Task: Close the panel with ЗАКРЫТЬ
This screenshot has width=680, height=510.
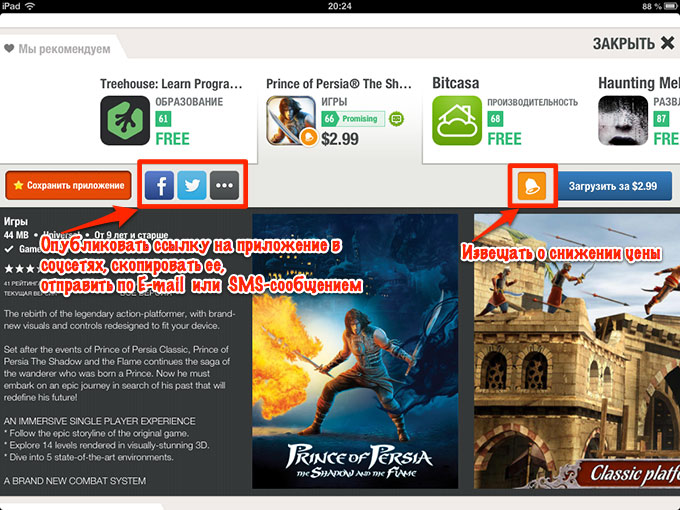Action: click(634, 43)
